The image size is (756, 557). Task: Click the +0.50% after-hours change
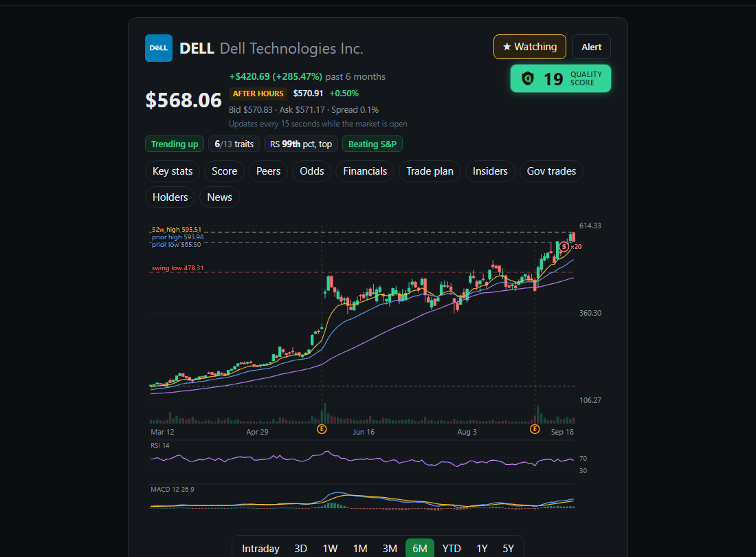click(x=344, y=94)
